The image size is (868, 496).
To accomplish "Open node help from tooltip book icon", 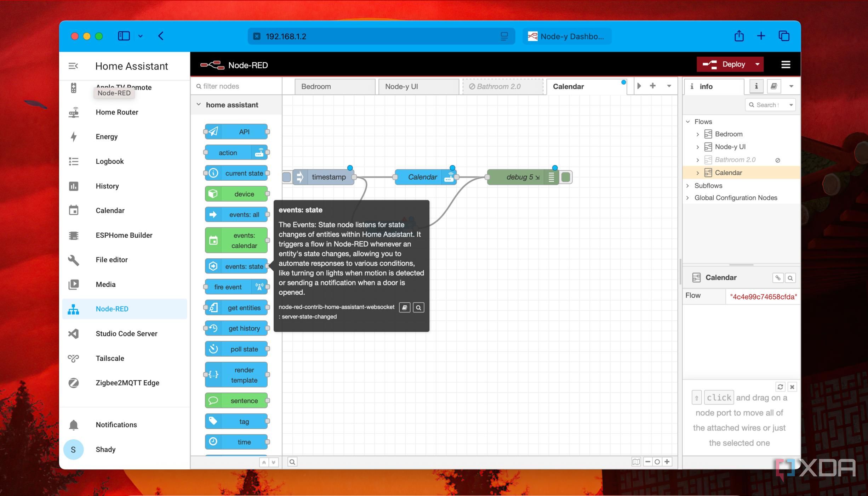I will click(x=404, y=308).
